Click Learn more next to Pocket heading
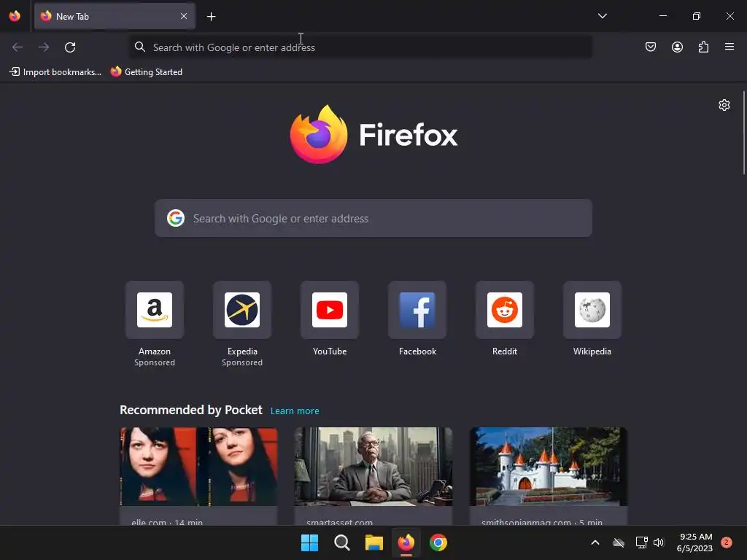Image resolution: width=747 pixels, height=560 pixels. 295,411
